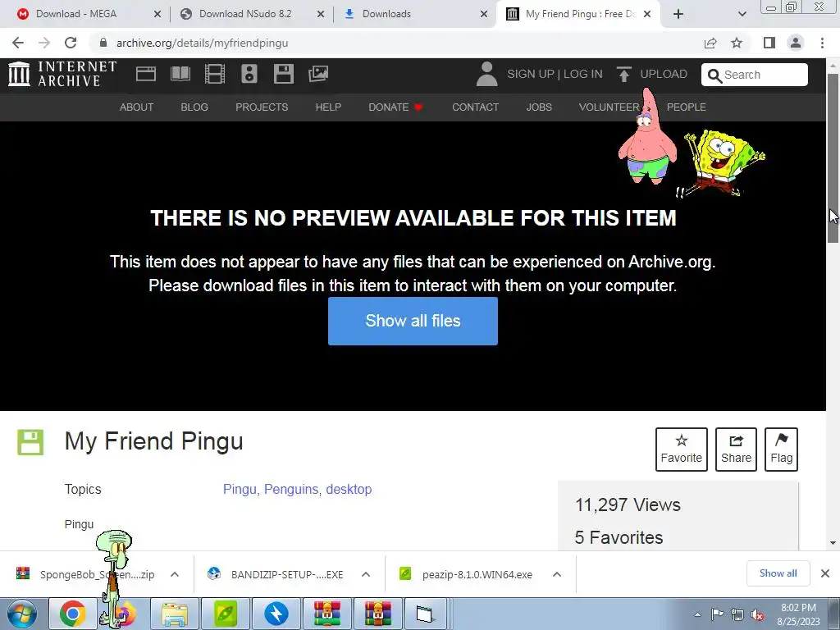Image resolution: width=840 pixels, height=630 pixels.
Task: Open a new tab with plus button
Action: (x=678, y=14)
